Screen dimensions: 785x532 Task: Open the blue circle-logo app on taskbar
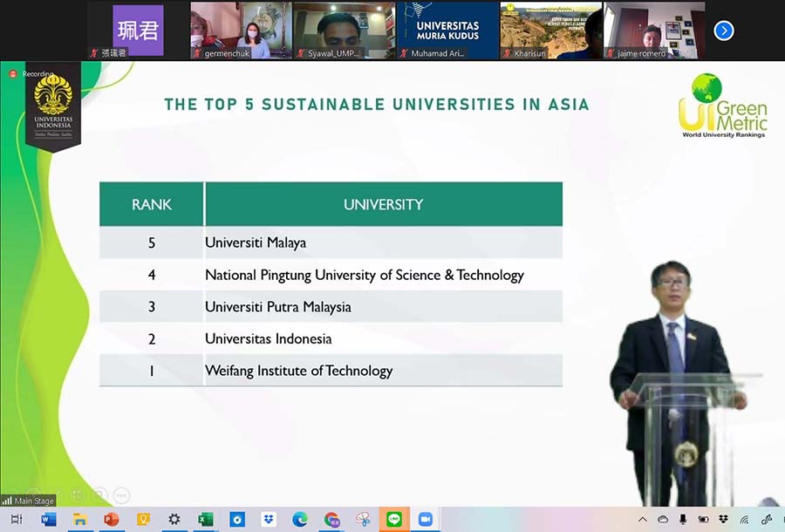point(237,520)
